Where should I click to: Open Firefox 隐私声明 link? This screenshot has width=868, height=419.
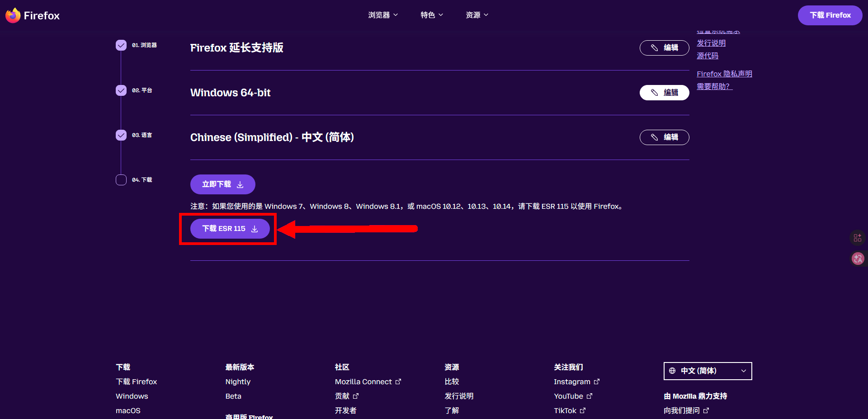point(724,74)
